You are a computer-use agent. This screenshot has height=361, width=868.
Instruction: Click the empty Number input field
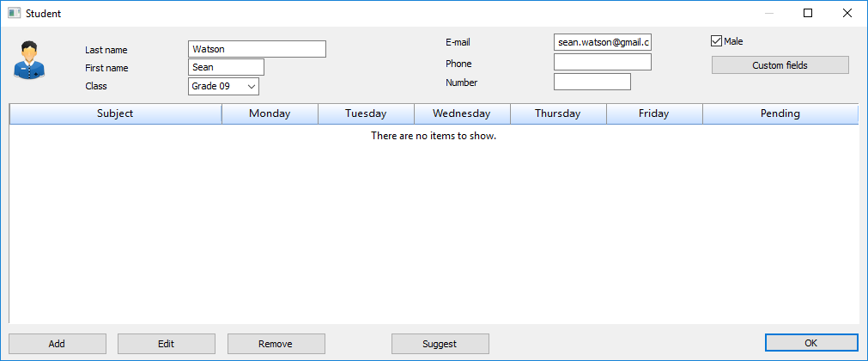coord(592,82)
